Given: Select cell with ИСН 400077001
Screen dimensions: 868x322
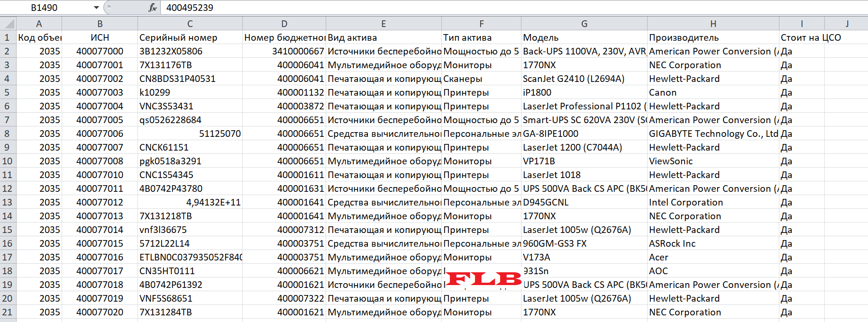Looking at the screenshot, I should pos(100,65).
